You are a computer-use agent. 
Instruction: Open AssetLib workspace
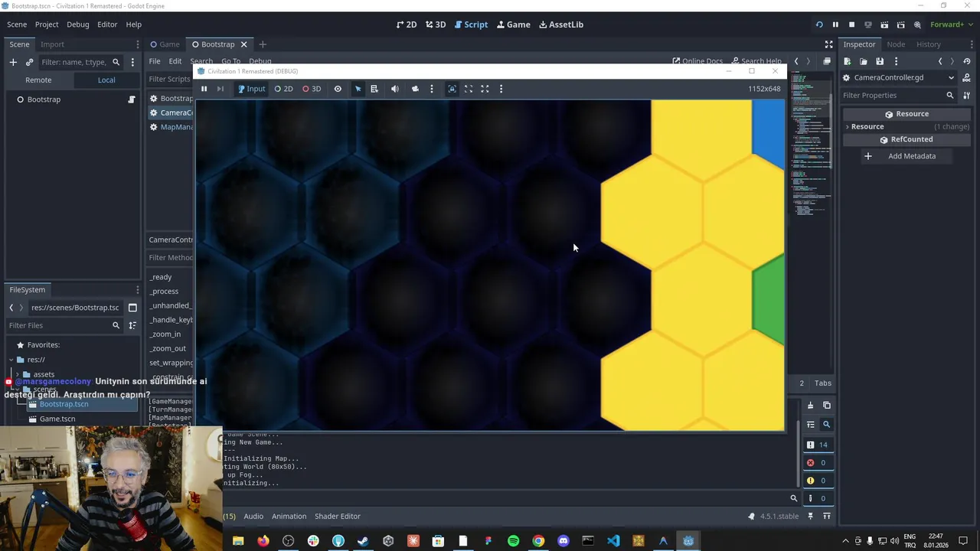coord(561,24)
